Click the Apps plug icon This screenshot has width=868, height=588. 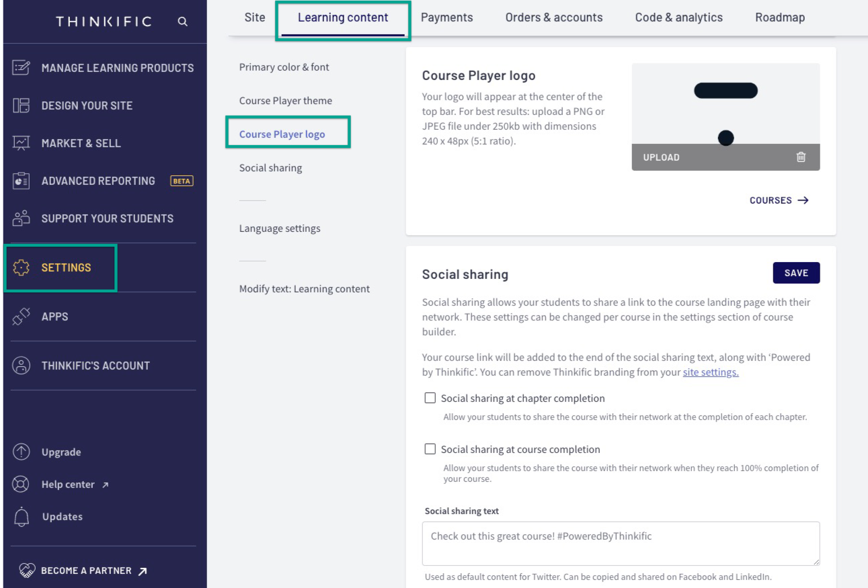22,317
